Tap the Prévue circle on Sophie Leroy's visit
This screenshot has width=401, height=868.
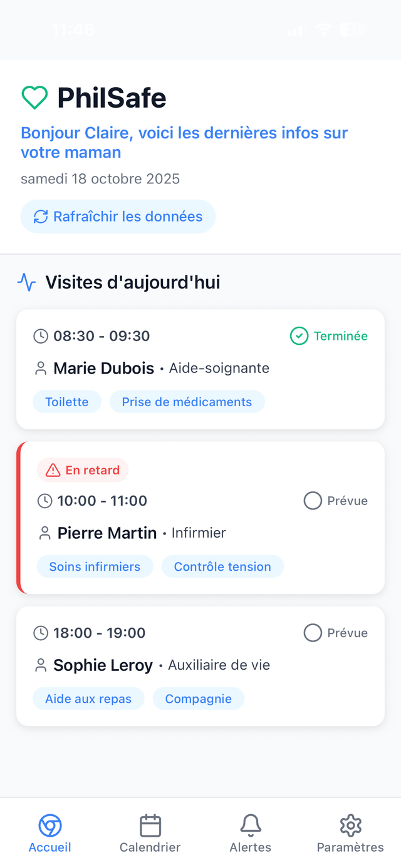[312, 633]
